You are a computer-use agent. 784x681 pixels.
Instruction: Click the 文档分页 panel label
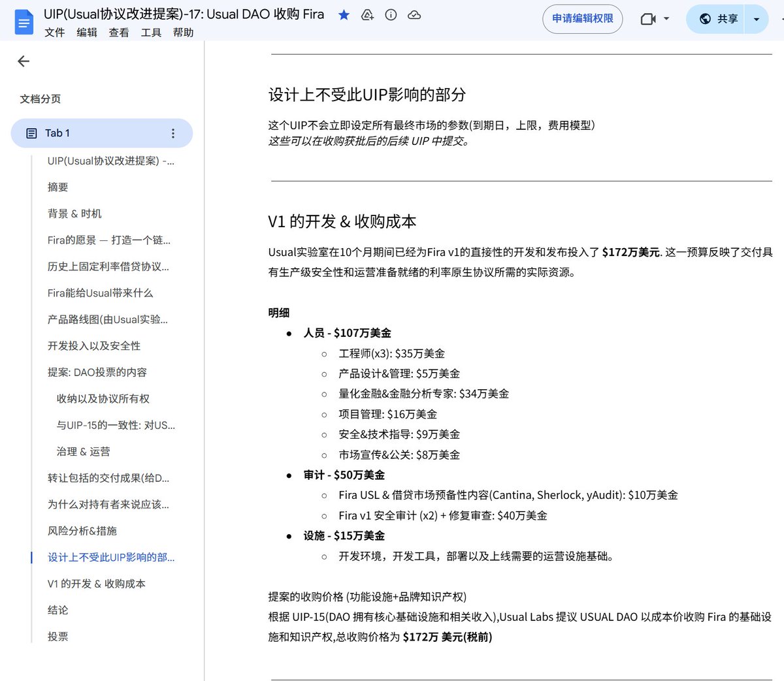41,99
